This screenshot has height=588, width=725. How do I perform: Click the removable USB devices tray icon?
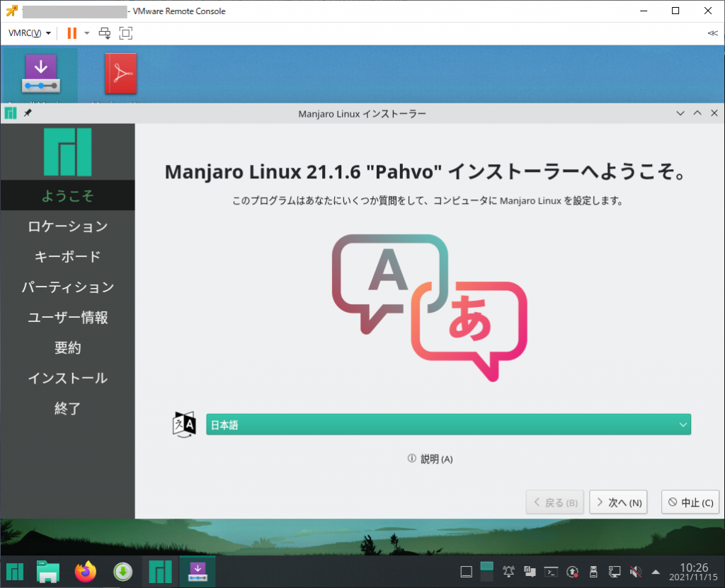pyautogui.click(x=594, y=572)
